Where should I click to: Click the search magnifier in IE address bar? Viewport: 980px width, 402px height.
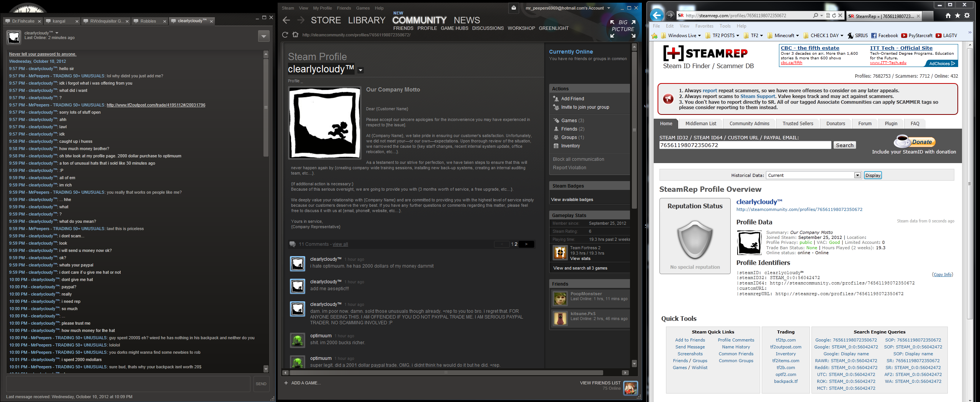815,16
